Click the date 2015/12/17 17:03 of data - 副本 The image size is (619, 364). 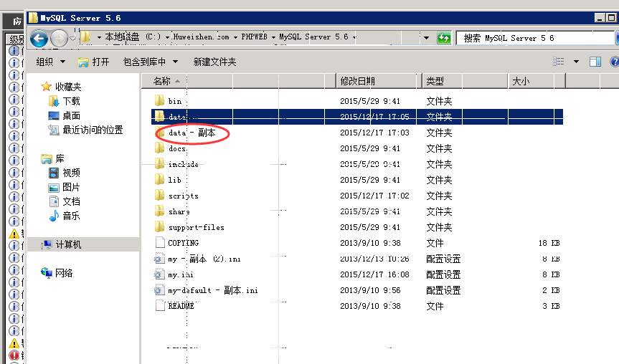pos(374,133)
